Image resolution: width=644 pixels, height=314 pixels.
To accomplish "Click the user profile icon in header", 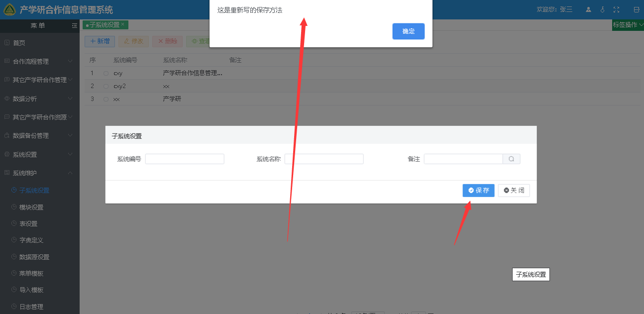I will [588, 9].
